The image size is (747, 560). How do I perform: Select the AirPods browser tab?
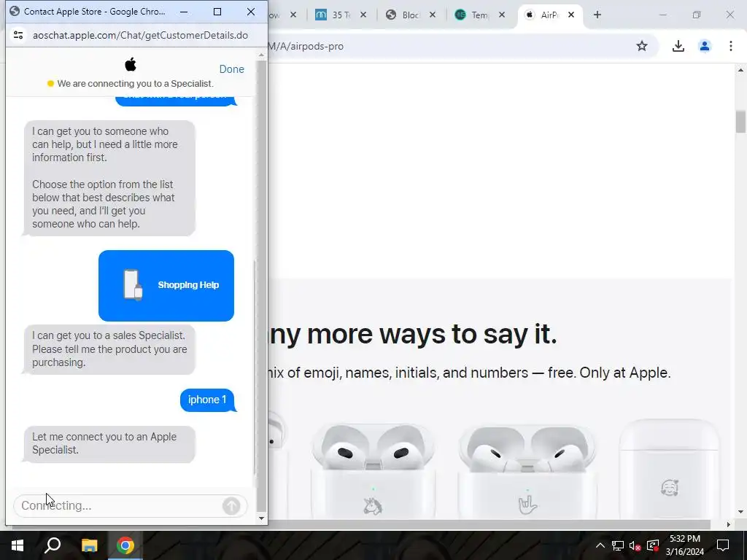coord(548,15)
